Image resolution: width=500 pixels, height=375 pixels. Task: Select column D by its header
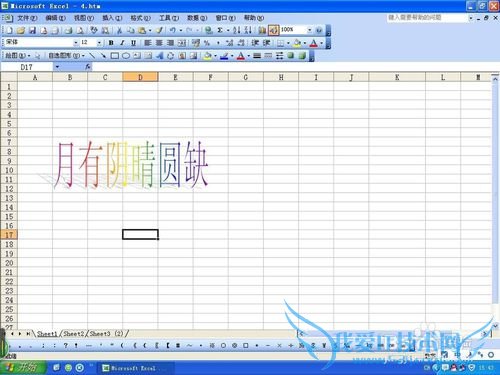[x=140, y=77]
